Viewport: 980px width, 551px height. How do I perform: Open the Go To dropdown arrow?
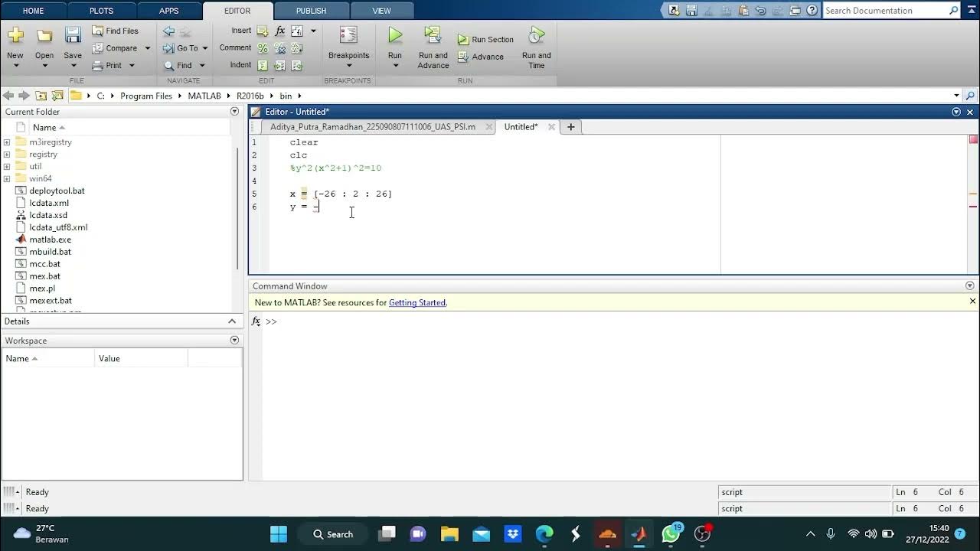point(204,48)
